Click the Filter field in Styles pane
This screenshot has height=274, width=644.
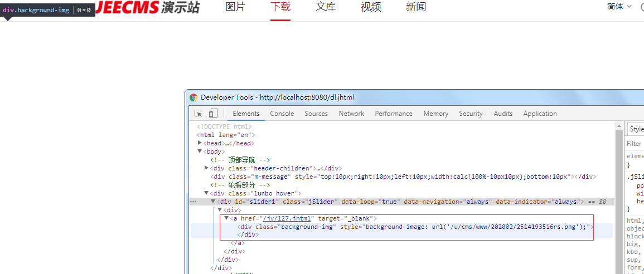(x=635, y=144)
